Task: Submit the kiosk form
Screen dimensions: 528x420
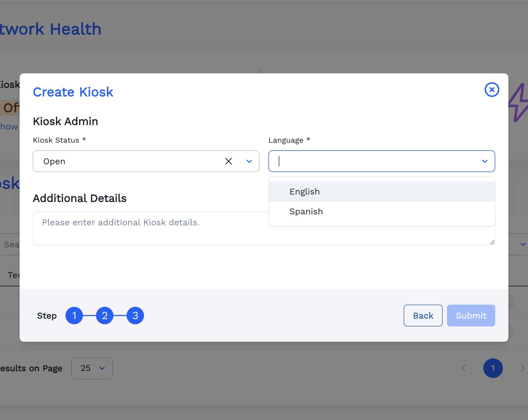Action: (x=471, y=316)
